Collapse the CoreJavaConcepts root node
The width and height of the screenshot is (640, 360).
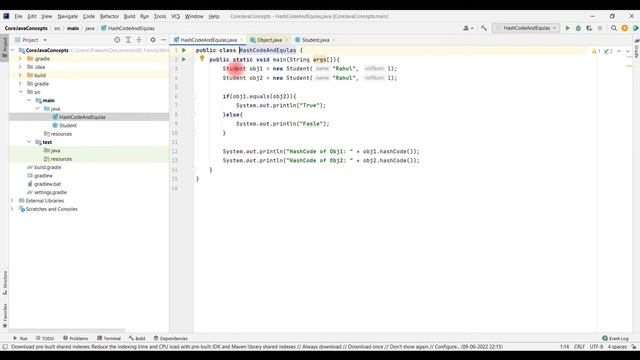[x=13, y=50]
